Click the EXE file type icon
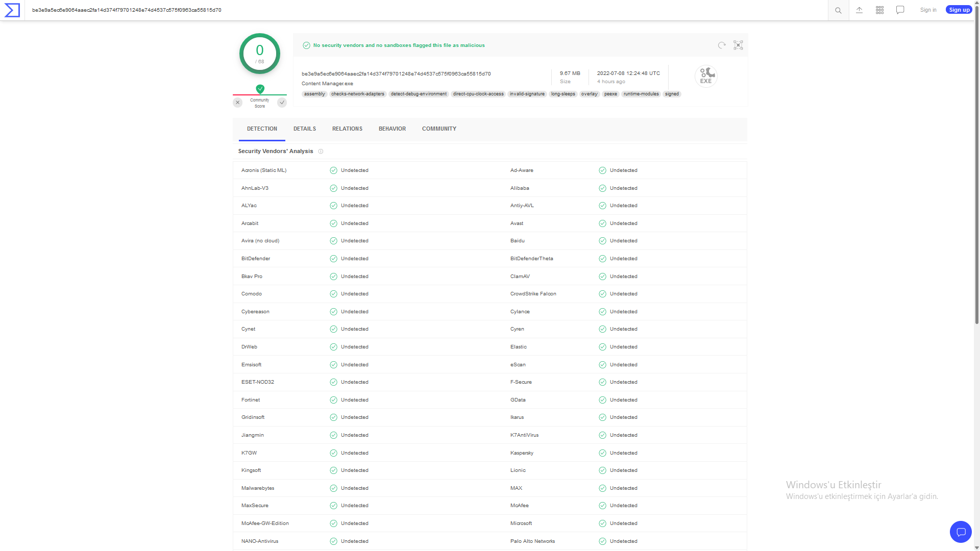 [706, 77]
